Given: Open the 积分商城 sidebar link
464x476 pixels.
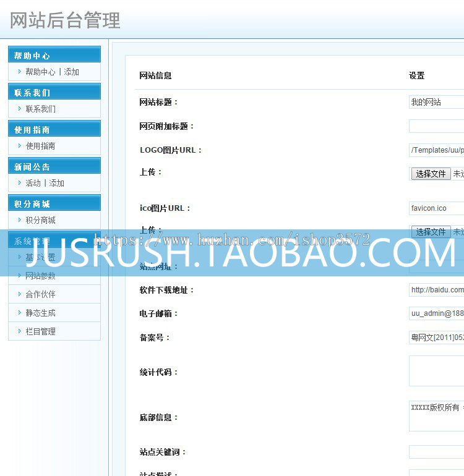Looking at the screenshot, I should tap(40, 220).
